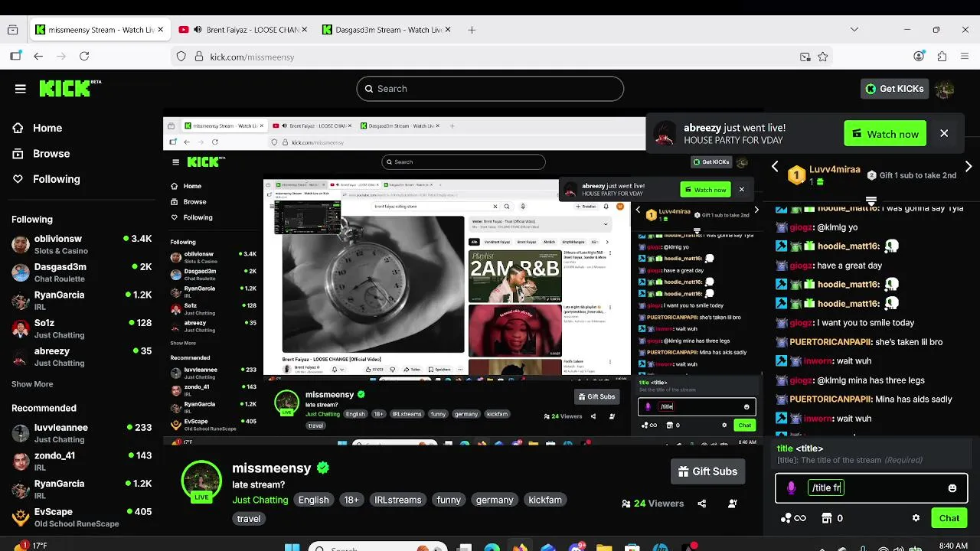
Task: Open the browser application menu
Action: 965,57
